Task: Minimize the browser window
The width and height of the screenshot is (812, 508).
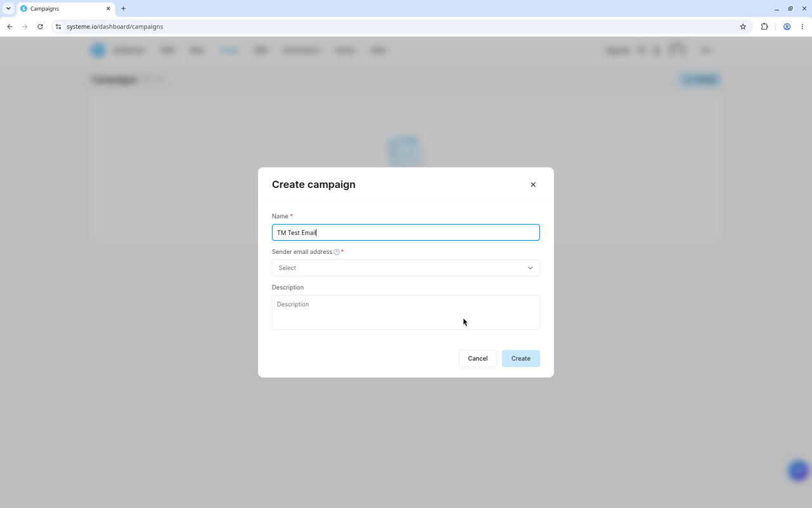Action: click(776, 9)
